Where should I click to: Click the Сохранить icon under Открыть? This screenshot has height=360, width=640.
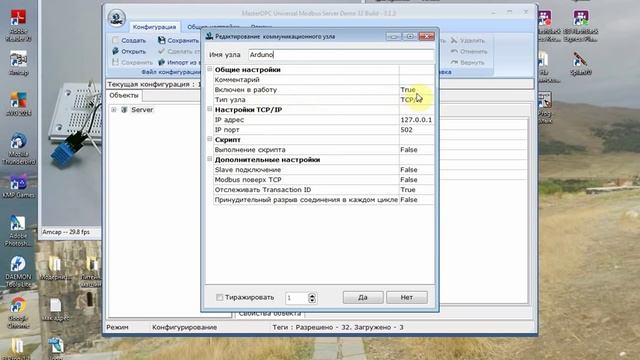coord(116,62)
